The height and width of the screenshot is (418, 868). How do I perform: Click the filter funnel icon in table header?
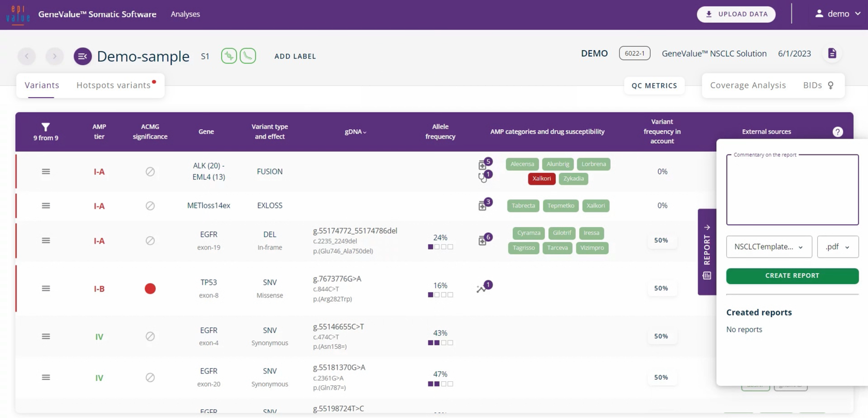click(x=45, y=127)
